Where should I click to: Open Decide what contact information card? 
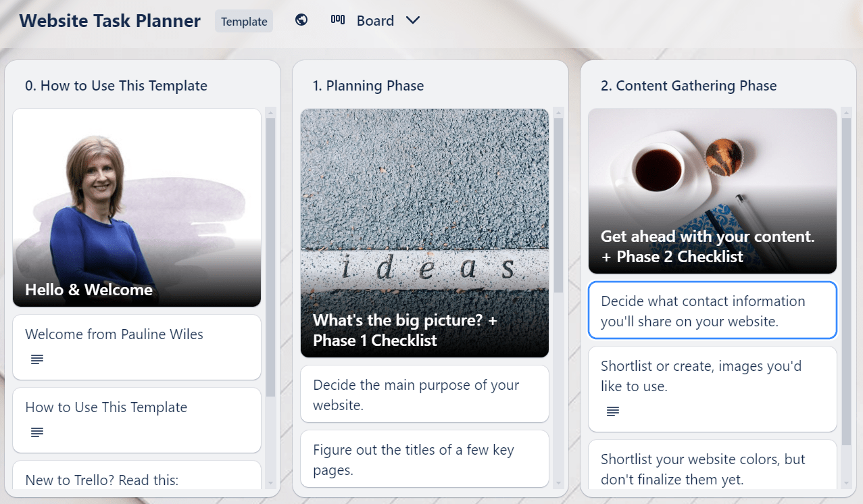coord(712,311)
